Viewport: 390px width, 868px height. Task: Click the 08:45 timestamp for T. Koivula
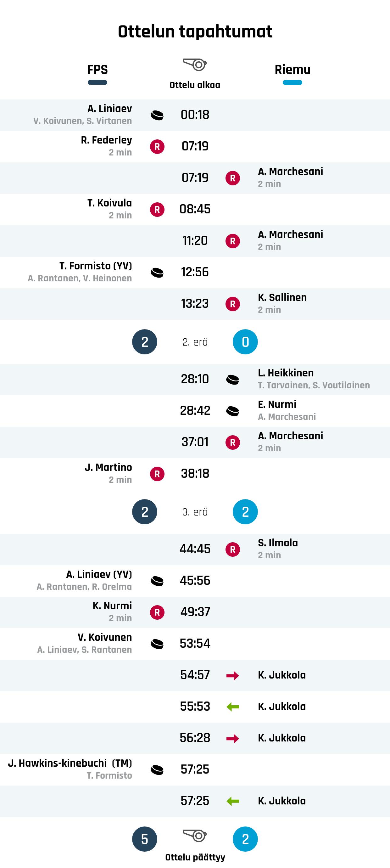point(195,209)
